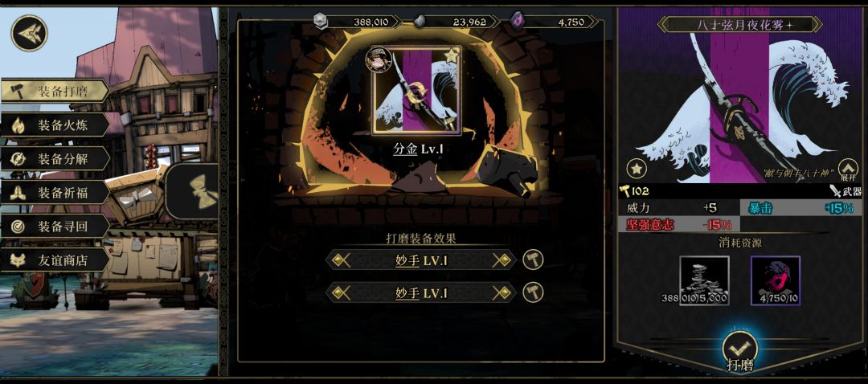This screenshot has width=868, height=384.
Task: Open the 装备祈福 prayer menu
Action: coord(55,193)
